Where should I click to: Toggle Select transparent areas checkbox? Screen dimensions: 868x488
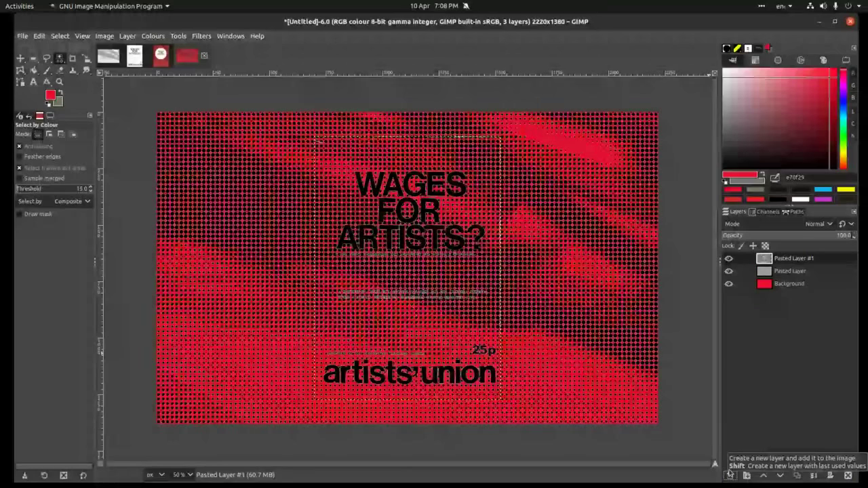pyautogui.click(x=19, y=167)
